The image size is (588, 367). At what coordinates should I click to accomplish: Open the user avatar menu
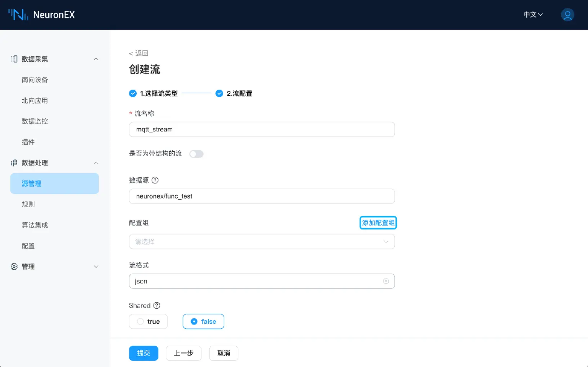pyautogui.click(x=567, y=15)
